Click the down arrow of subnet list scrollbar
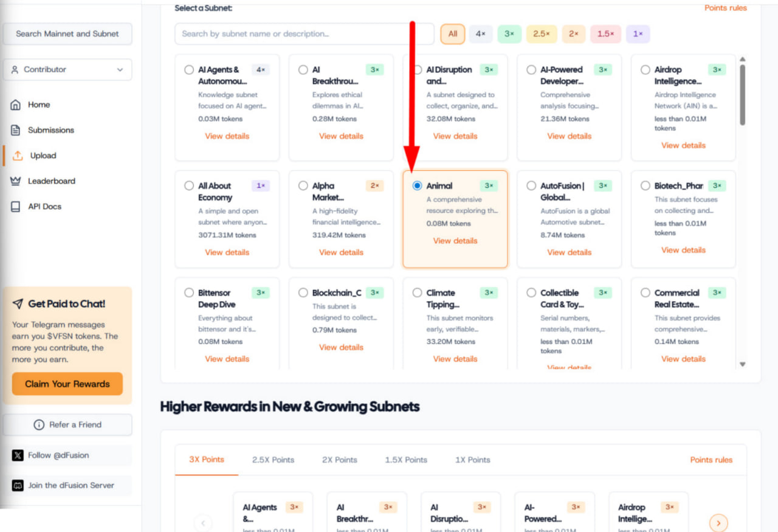Screen dimensions: 778x532 coord(742,364)
